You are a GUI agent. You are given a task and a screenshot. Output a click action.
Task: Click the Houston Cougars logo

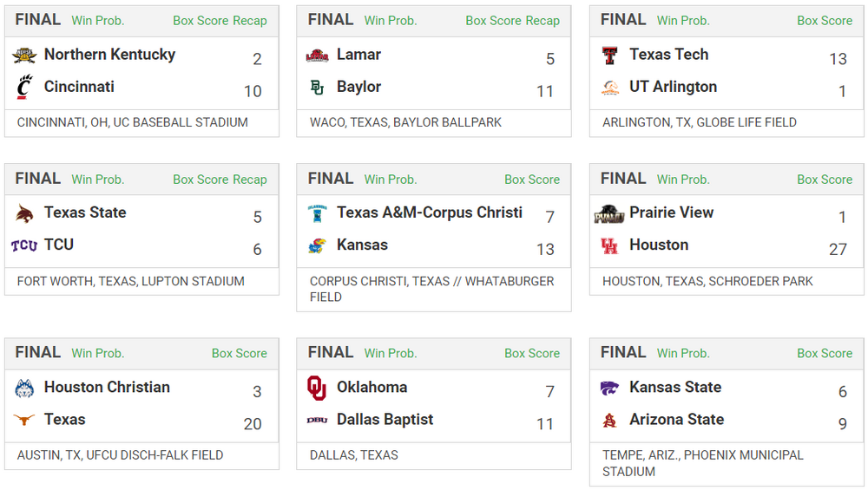(x=609, y=245)
